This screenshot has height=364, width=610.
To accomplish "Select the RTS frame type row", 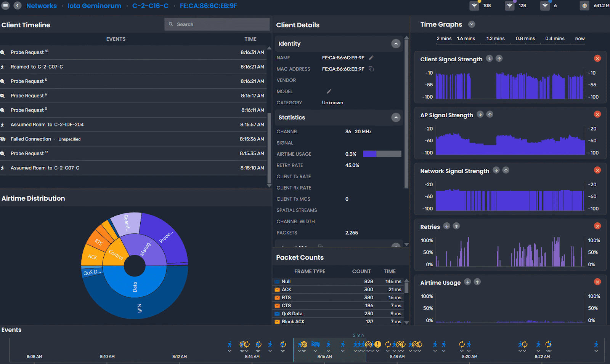I will click(338, 297).
